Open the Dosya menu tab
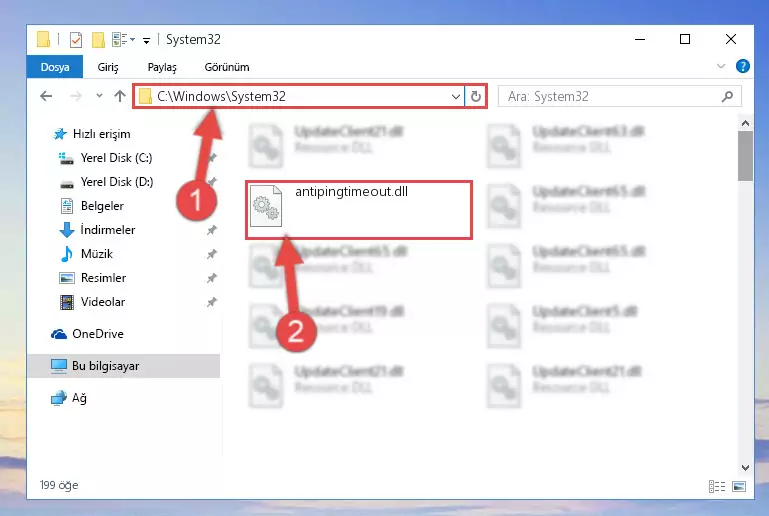The height and width of the screenshot is (516, 769). [55, 67]
